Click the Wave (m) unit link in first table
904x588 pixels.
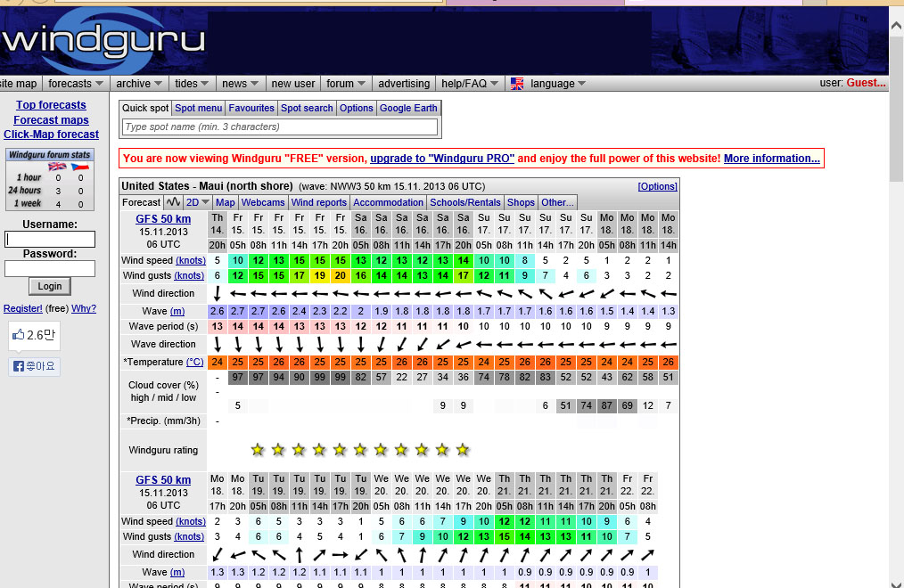(x=177, y=311)
